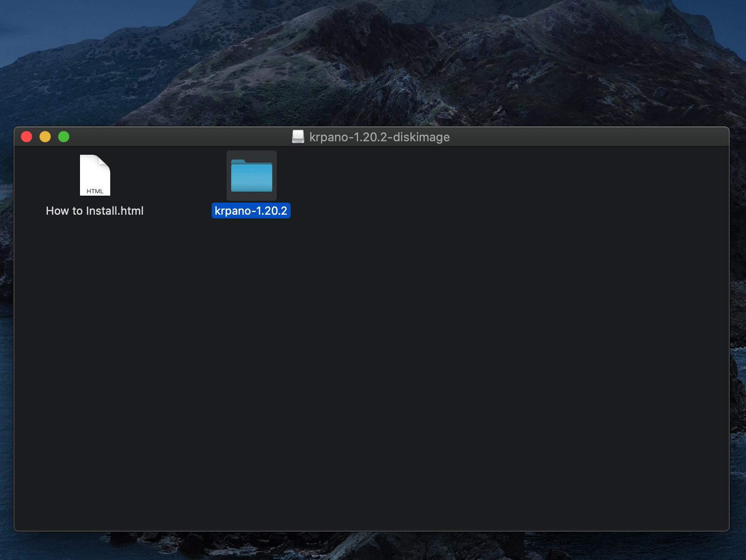Minimize the window with the yellow button

[45, 137]
